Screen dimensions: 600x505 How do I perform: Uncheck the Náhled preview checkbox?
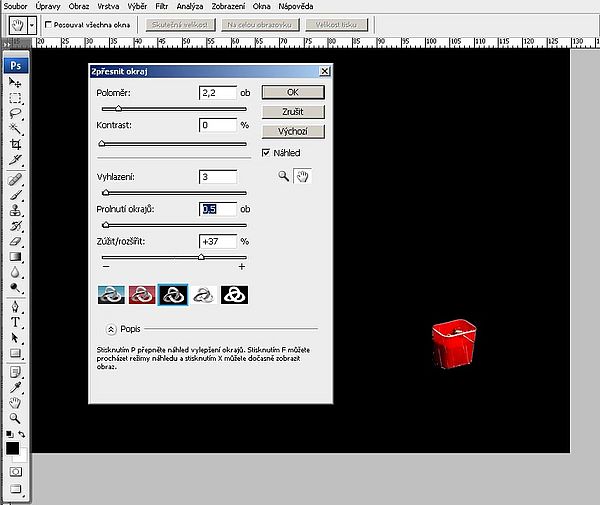pos(266,153)
